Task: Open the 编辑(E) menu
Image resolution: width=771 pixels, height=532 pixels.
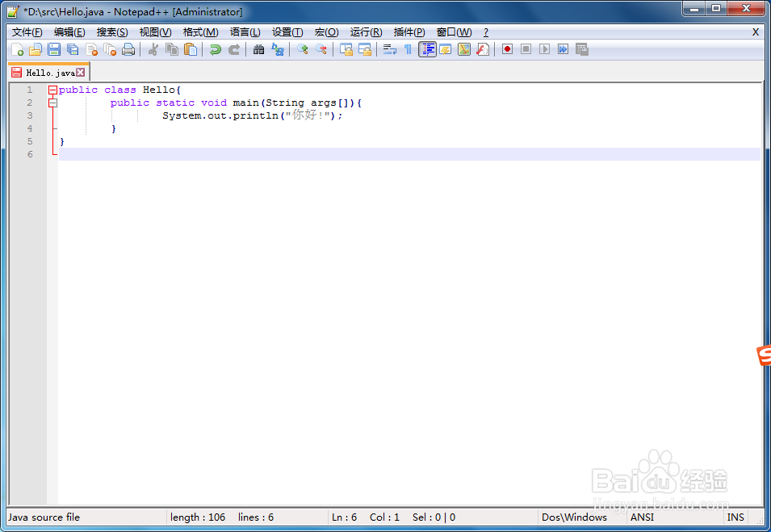Action: pyautogui.click(x=69, y=32)
